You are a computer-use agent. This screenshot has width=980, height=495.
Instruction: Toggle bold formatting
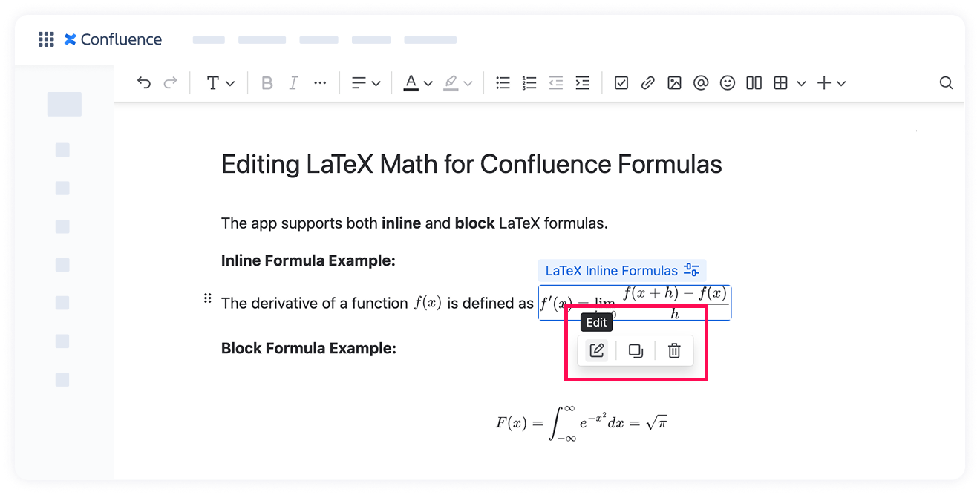[x=267, y=83]
